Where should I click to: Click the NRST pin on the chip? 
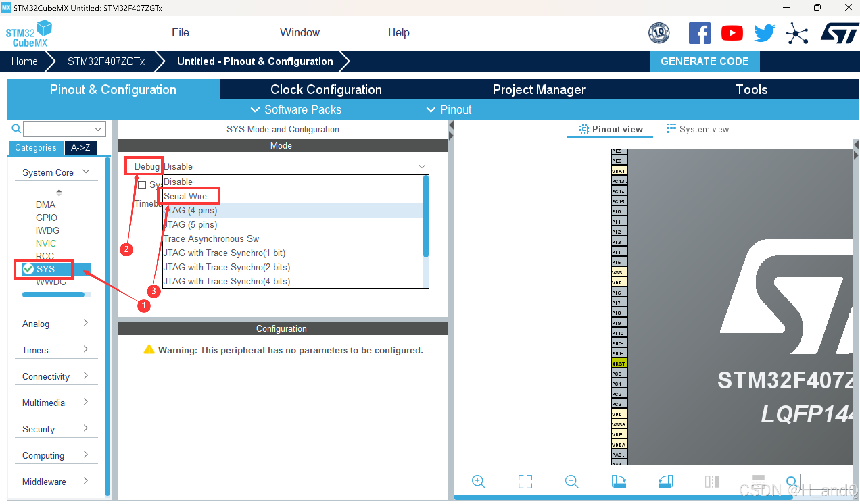619,364
